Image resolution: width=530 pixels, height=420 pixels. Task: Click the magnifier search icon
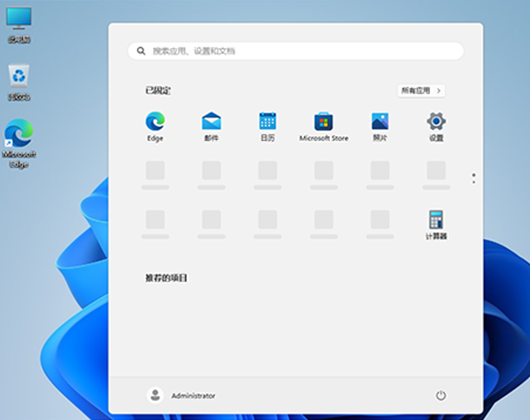(141, 51)
